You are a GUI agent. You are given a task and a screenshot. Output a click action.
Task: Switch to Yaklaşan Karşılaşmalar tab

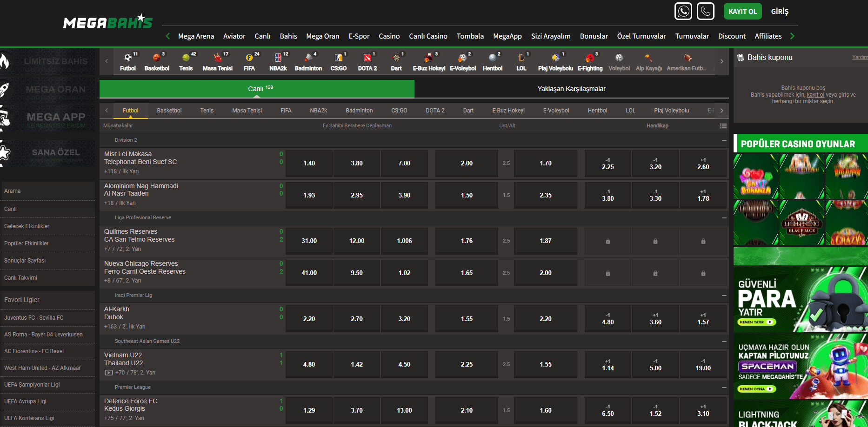[571, 89]
